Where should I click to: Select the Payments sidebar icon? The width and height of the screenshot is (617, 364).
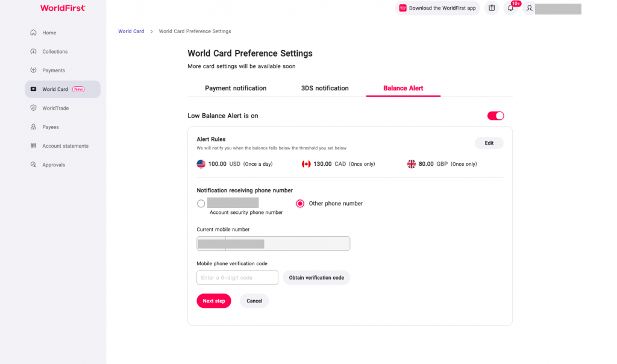point(34,71)
